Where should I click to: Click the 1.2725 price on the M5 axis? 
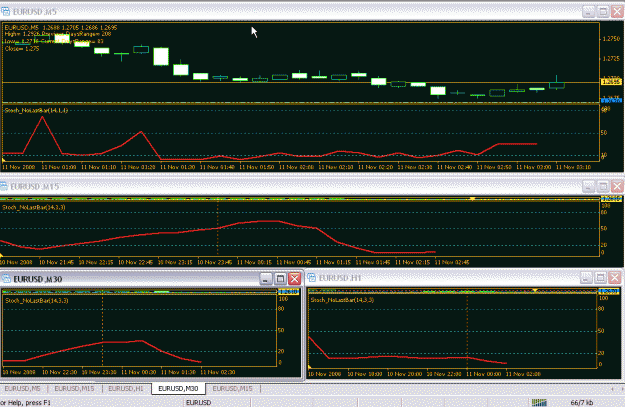(611, 59)
